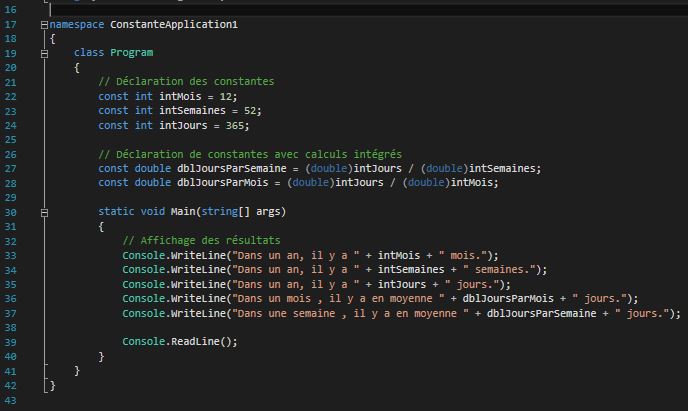Click 'args' parameter on line 30
688x411 pixels.
(268, 211)
